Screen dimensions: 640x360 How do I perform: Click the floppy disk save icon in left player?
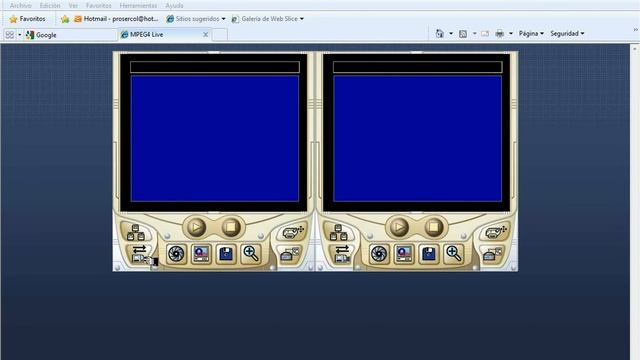pyautogui.click(x=226, y=254)
